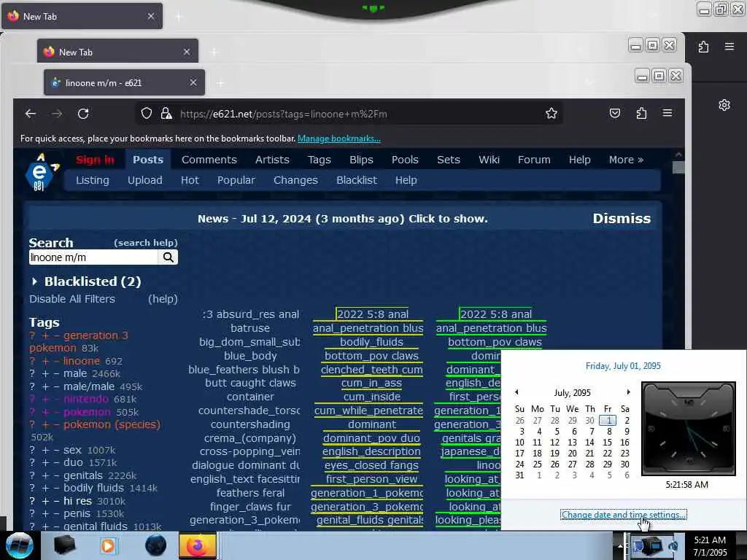Open the 'Blacklist' sub-menu item
Screen dimensions: 747x560
(356, 181)
